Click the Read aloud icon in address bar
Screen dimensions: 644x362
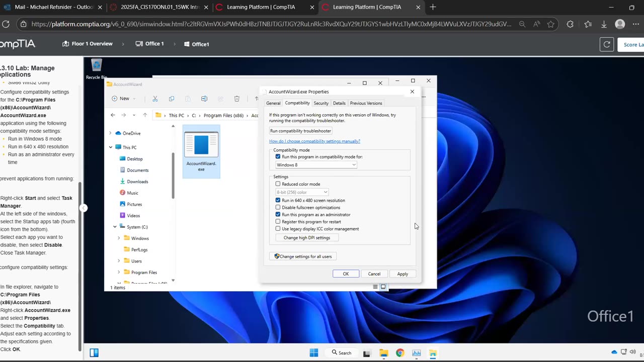[x=537, y=24]
